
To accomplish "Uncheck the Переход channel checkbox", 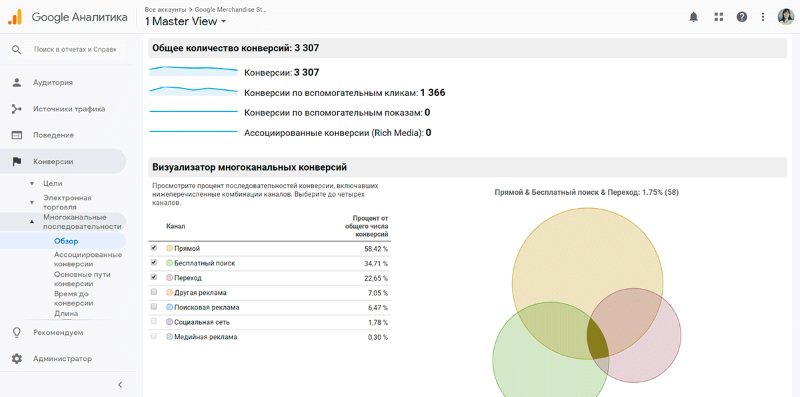I will pos(154,278).
